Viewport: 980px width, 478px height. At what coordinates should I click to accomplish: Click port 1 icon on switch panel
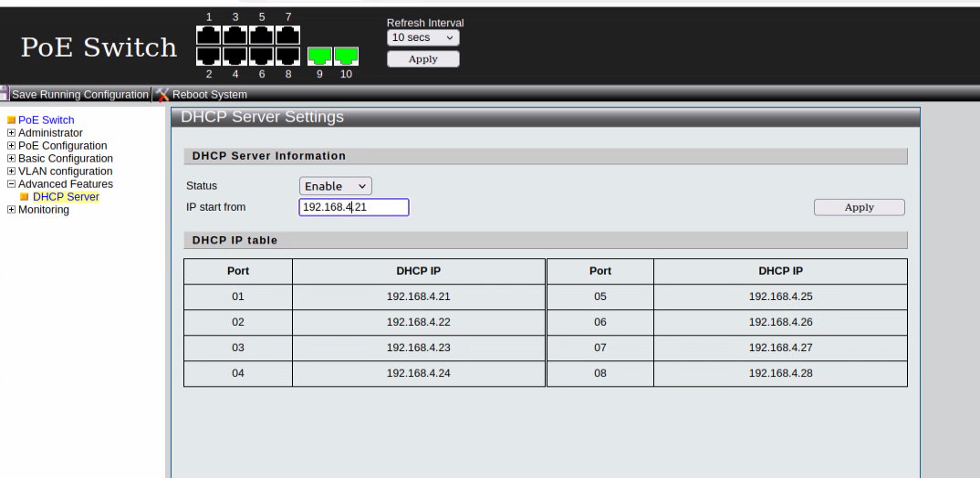coord(209,35)
